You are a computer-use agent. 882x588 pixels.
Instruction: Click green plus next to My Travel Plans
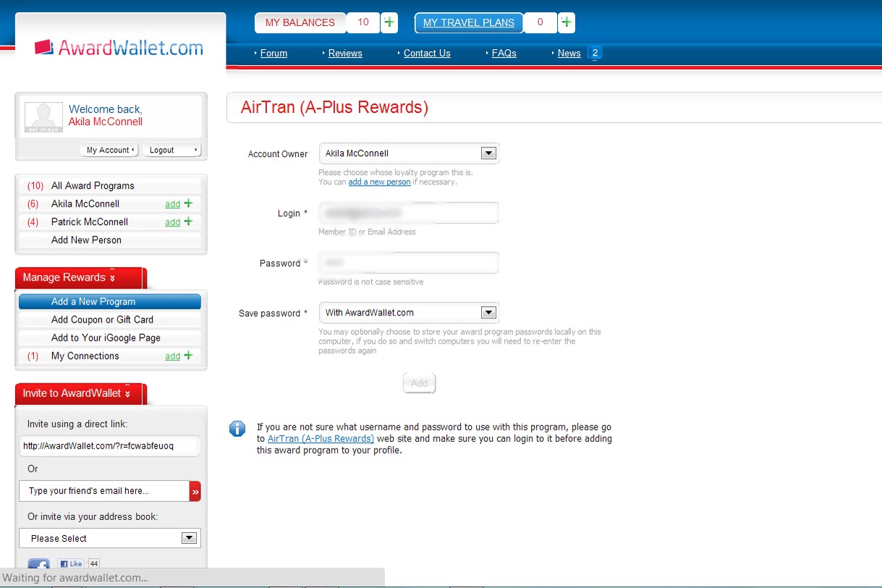(567, 22)
